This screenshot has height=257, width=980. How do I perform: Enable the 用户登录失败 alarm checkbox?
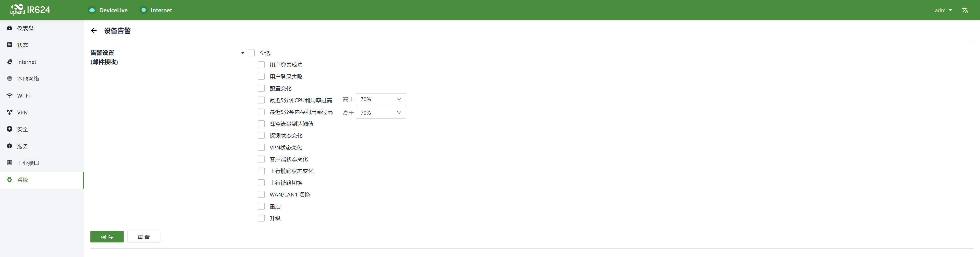click(261, 77)
